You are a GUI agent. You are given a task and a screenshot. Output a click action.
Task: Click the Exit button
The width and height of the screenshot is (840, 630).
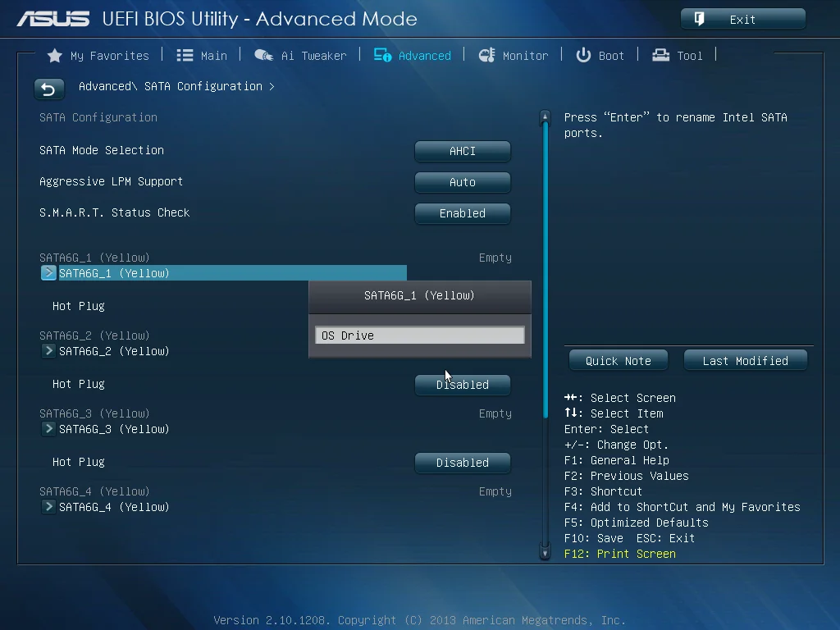(743, 19)
